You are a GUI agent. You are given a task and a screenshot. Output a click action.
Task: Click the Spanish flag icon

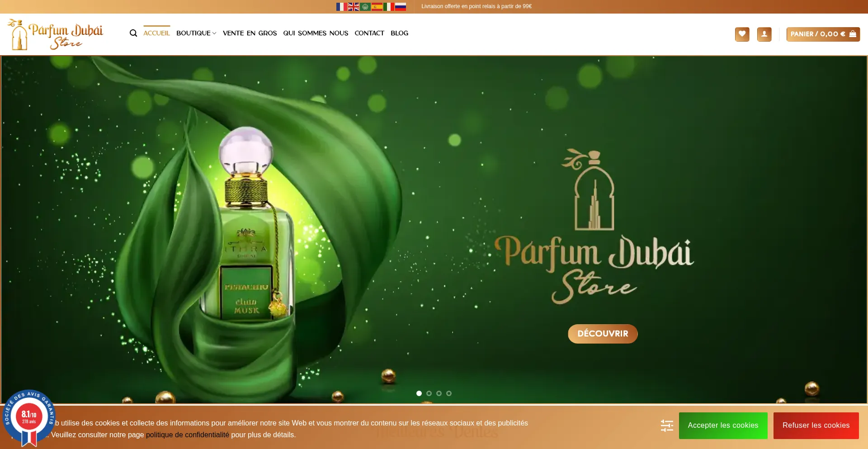(x=377, y=7)
